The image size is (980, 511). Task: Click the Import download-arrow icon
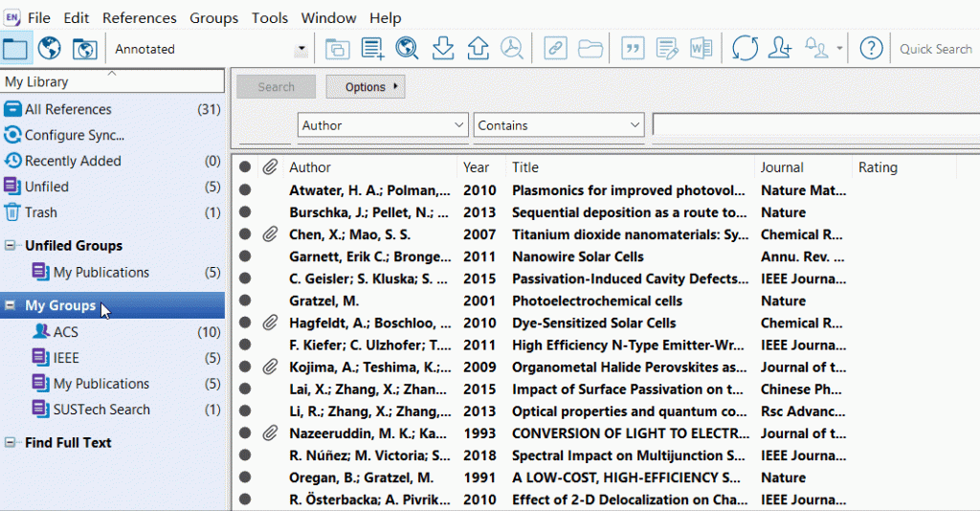coord(442,48)
